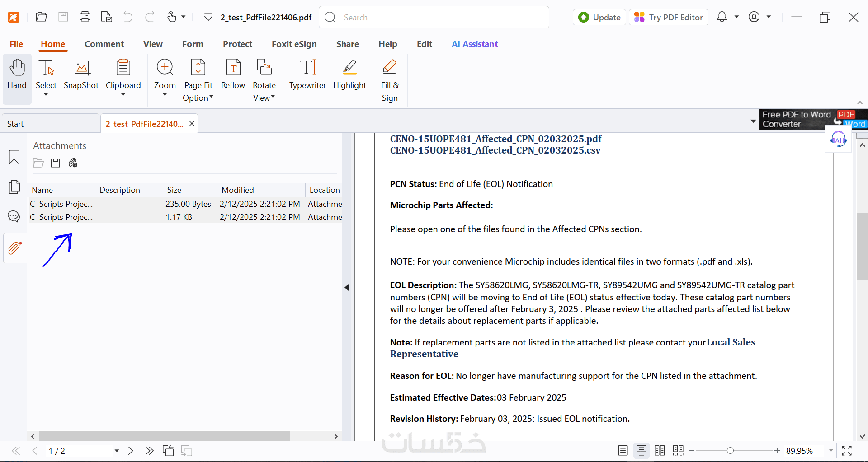Open the Zoom tool dropdown
Image resolution: width=868 pixels, height=462 pixels.
pos(165,95)
